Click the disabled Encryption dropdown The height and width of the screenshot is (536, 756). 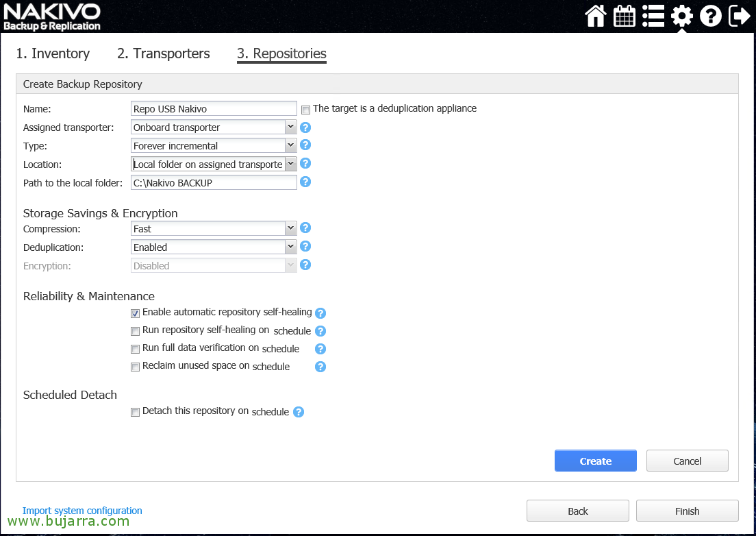click(x=214, y=265)
